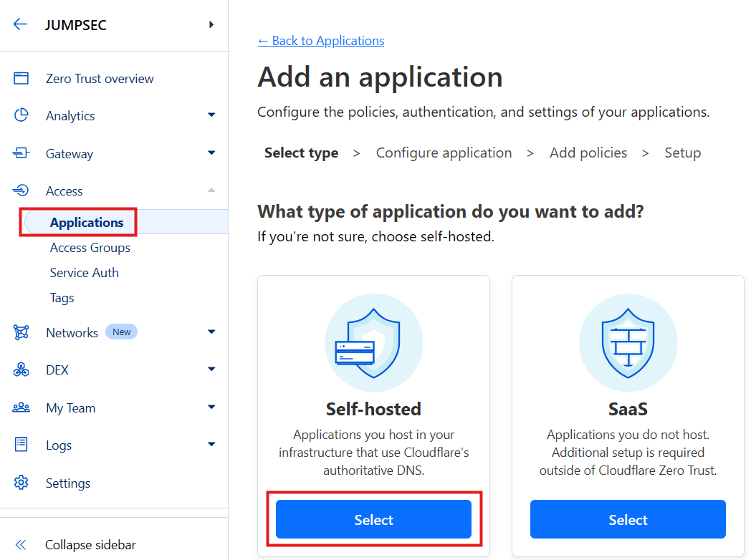The height and width of the screenshot is (560, 751).
Task: Expand the Gateway section arrow
Action: click(211, 153)
